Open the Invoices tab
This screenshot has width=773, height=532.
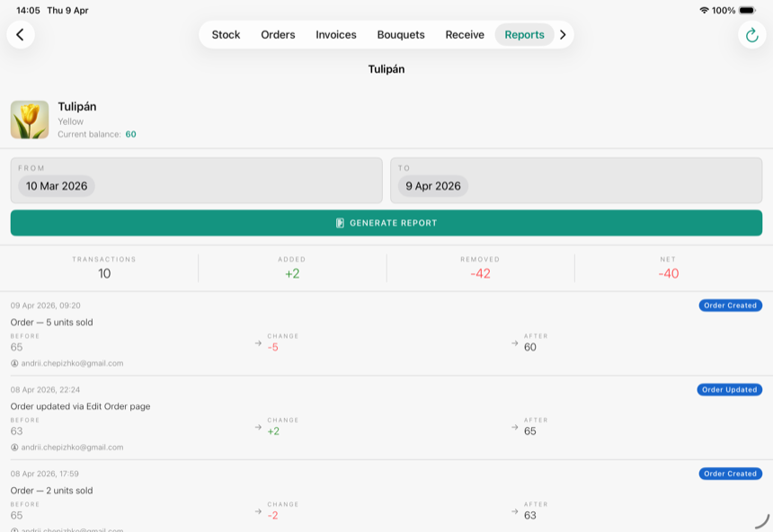(x=336, y=34)
